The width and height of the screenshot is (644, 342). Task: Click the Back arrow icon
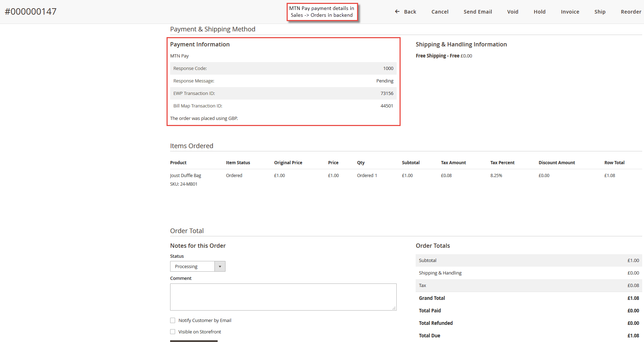(x=397, y=11)
